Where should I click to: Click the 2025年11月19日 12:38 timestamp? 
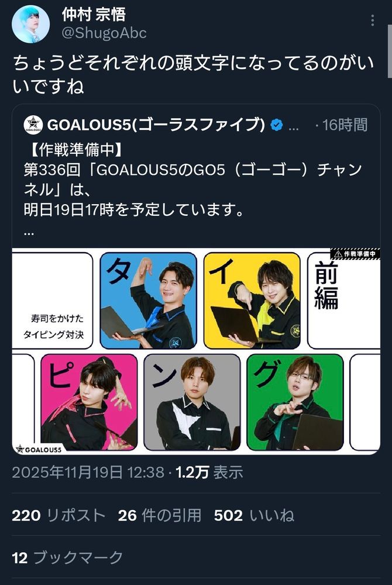(x=88, y=472)
